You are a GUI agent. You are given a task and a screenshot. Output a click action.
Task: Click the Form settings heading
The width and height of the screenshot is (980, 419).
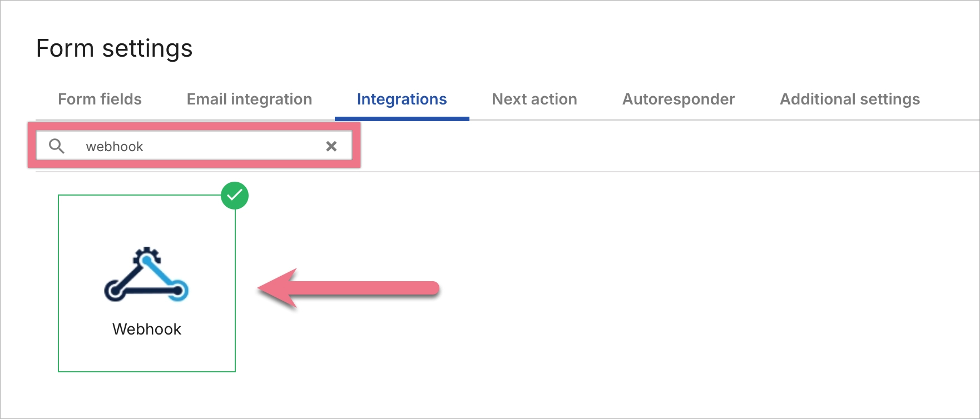(114, 48)
